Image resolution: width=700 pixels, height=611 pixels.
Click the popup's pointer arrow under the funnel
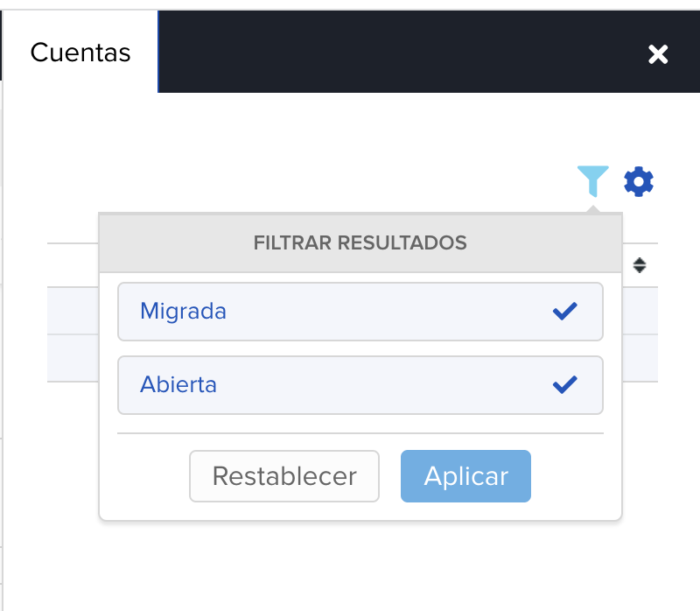pos(593,208)
